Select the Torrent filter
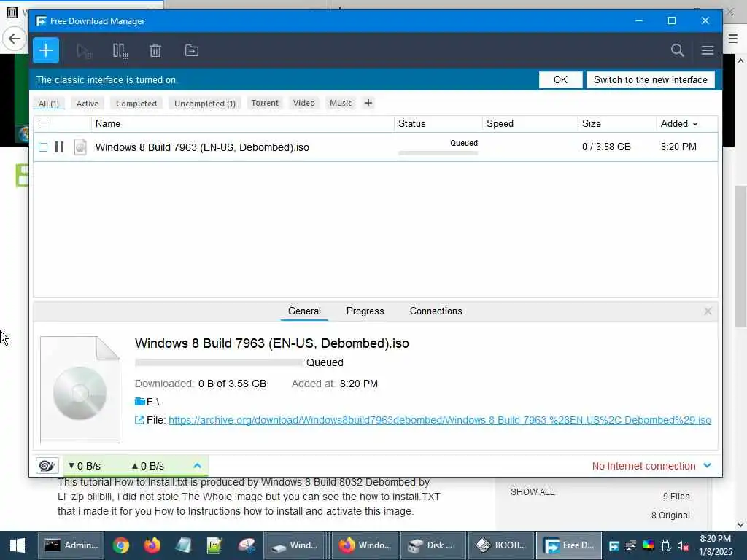 pos(265,103)
